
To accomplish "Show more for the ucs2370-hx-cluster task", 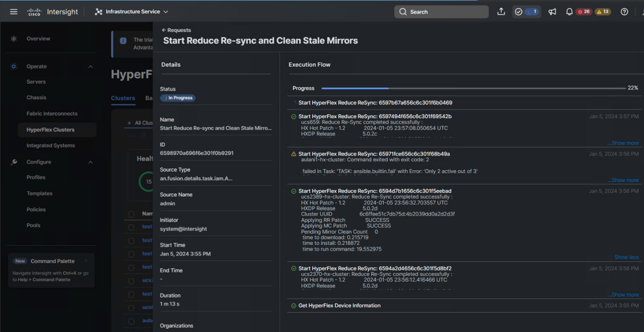I will pyautogui.click(x=623, y=295).
